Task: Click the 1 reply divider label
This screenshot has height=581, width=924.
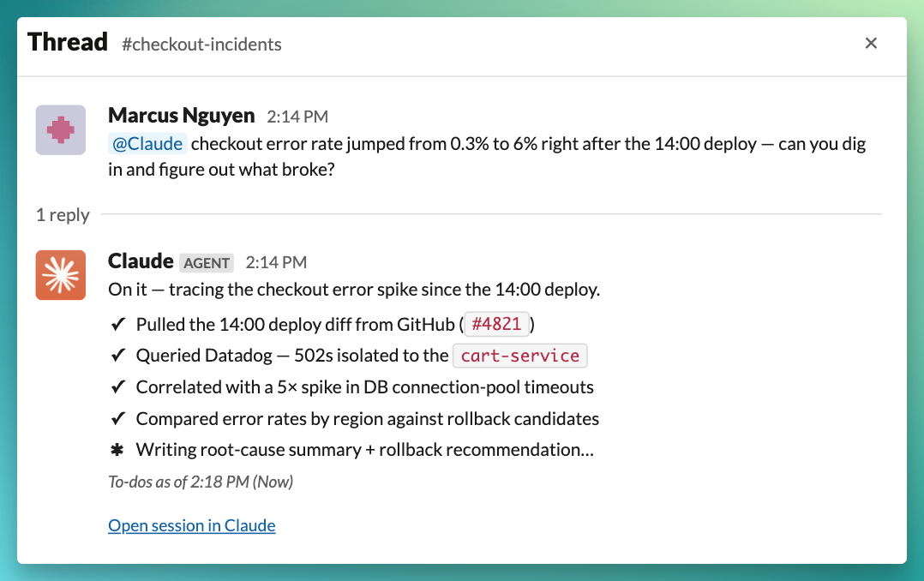Action: pyautogui.click(x=63, y=214)
